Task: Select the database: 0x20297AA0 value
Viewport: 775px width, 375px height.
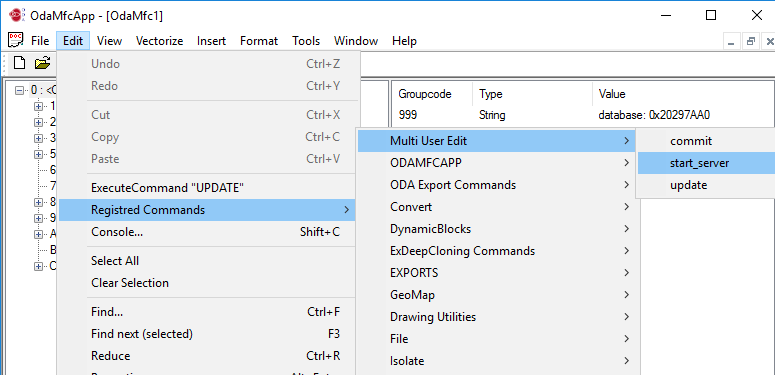Action: (654, 116)
